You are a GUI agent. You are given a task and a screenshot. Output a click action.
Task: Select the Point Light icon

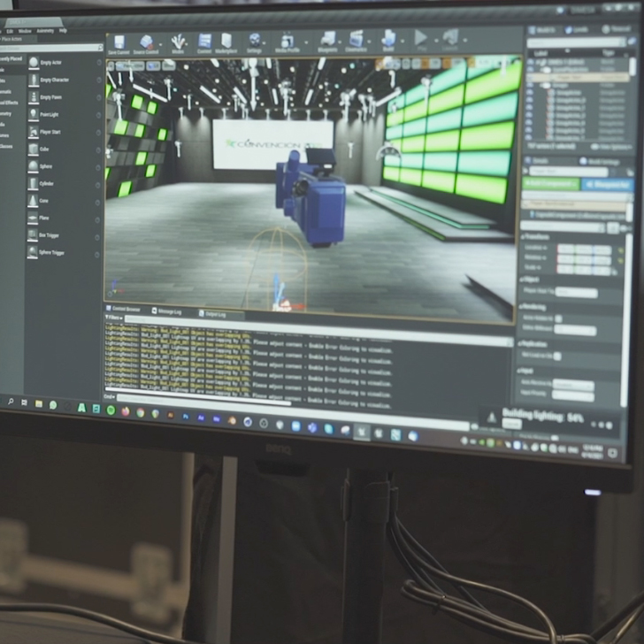pos(34,114)
